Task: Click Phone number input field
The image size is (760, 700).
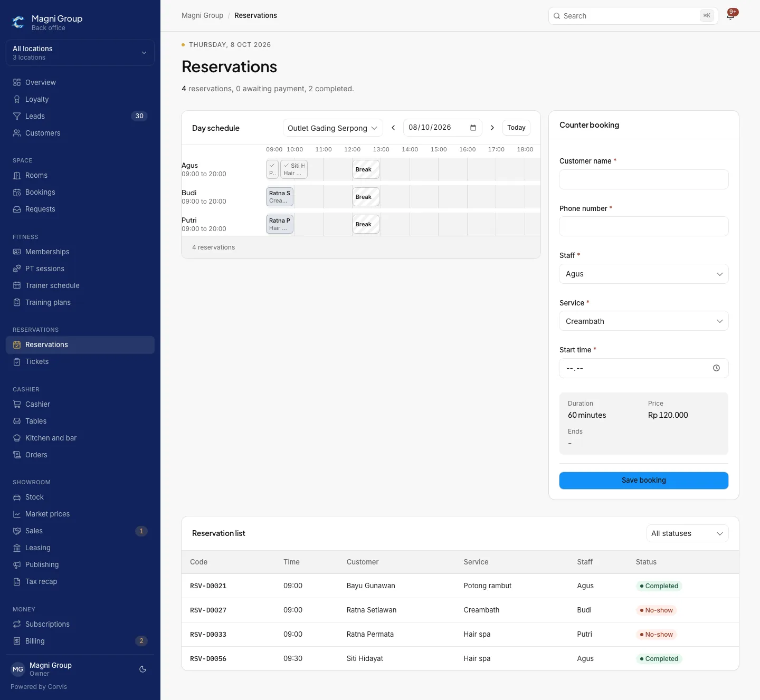Action: coord(644,226)
